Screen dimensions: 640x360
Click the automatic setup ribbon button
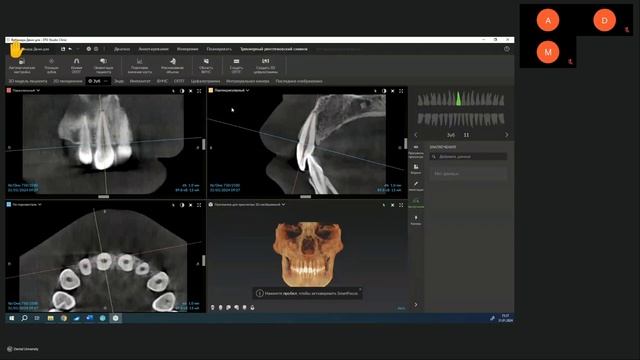(x=22, y=65)
